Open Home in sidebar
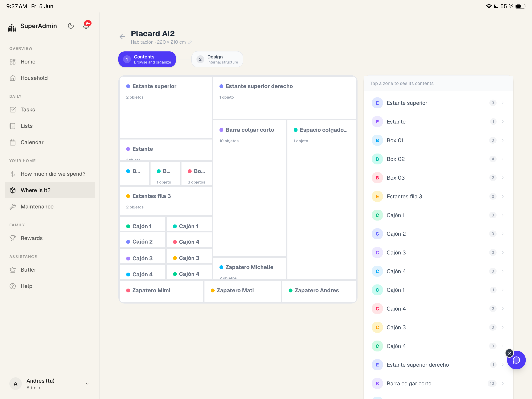This screenshot has width=532, height=399. [49, 62]
